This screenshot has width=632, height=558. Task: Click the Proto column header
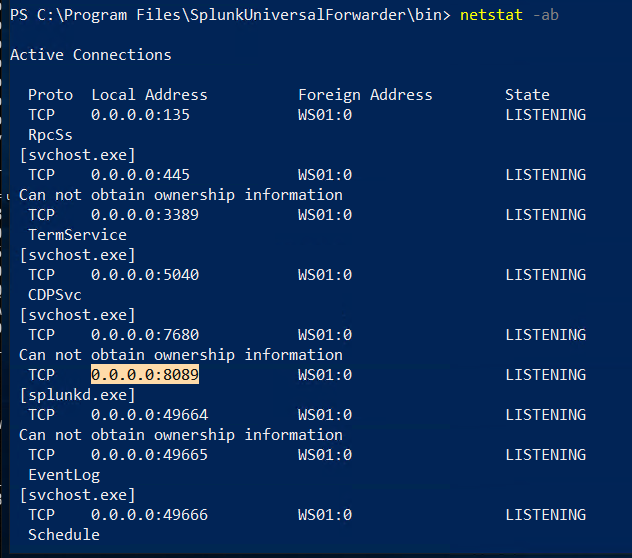pyautogui.click(x=50, y=95)
